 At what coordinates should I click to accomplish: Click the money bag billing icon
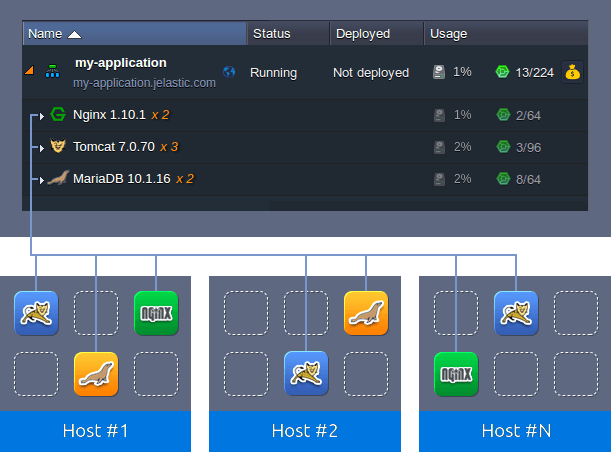(x=572, y=72)
